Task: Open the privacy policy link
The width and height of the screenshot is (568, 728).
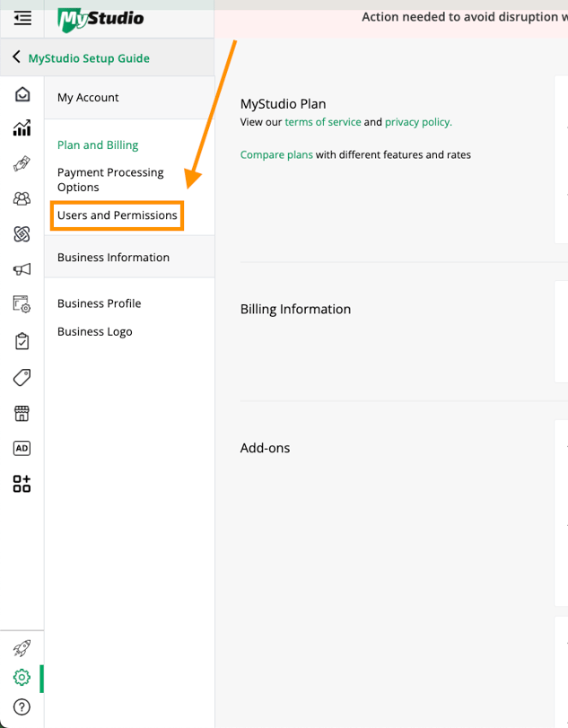Action: click(x=418, y=122)
